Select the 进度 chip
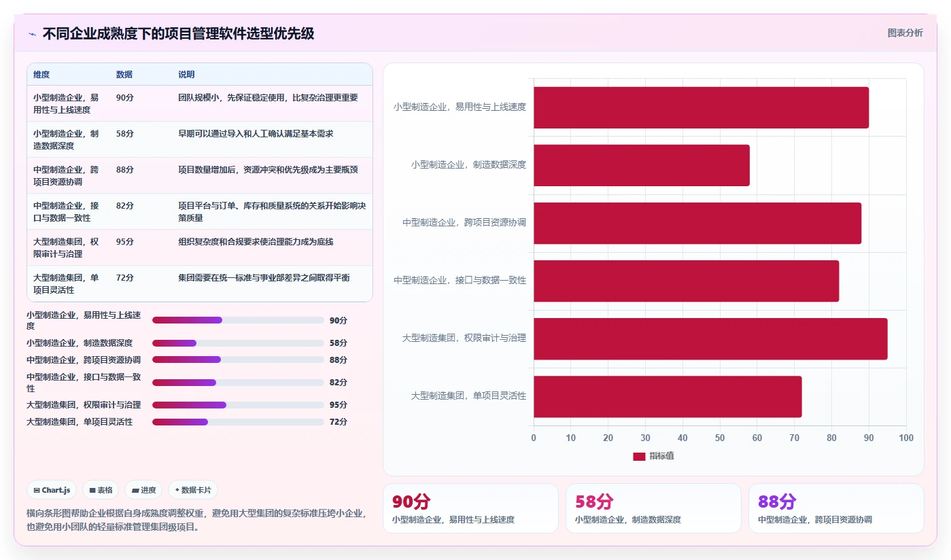This screenshot has height=560, width=951. pos(143,490)
